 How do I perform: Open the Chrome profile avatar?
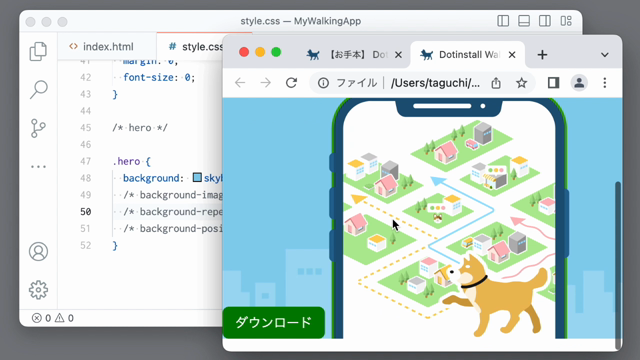point(579,83)
